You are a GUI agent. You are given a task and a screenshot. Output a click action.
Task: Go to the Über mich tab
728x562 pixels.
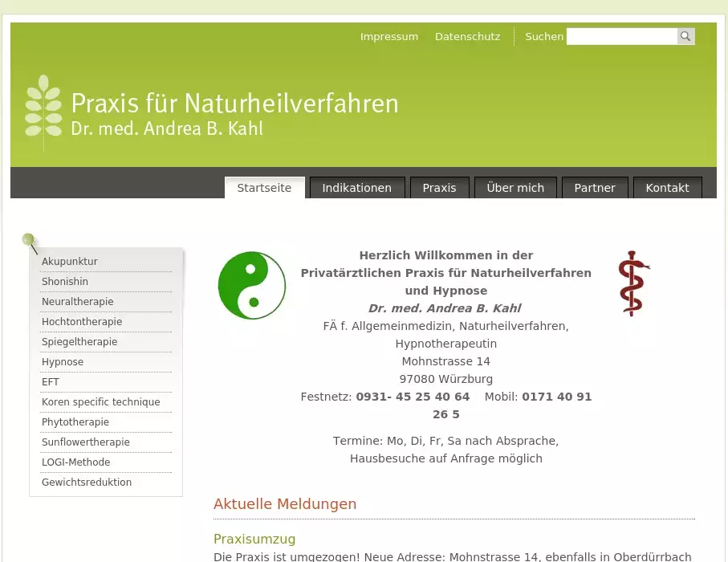point(515,188)
